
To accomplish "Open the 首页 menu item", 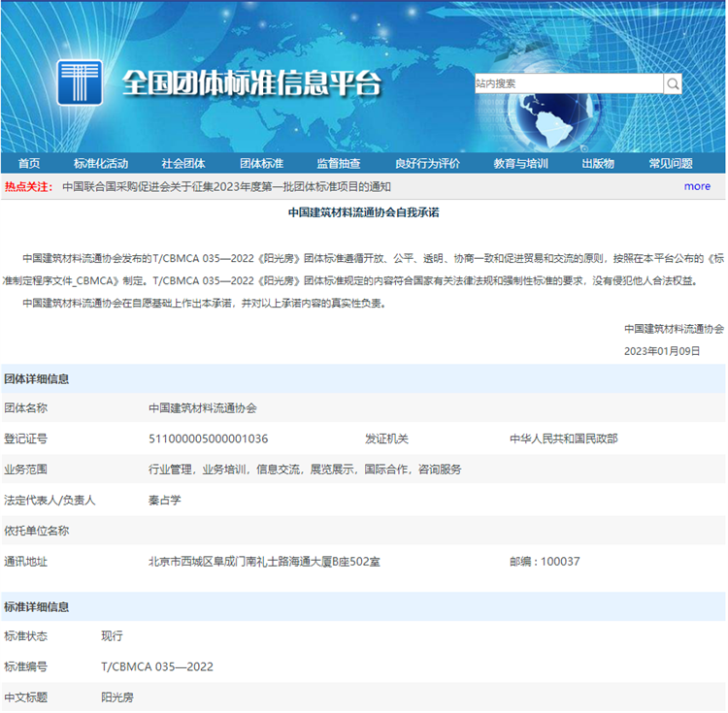I will (29, 163).
